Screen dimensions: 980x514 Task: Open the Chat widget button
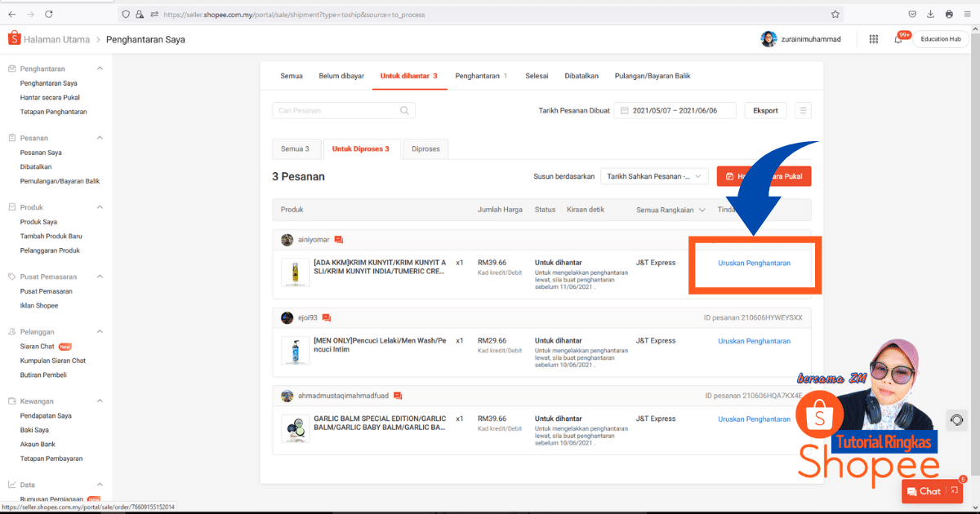point(932,491)
